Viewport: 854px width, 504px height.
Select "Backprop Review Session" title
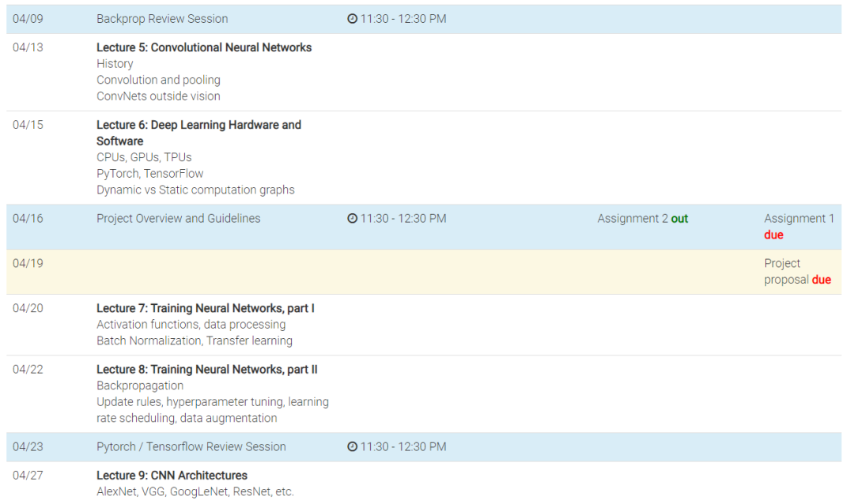[162, 19]
